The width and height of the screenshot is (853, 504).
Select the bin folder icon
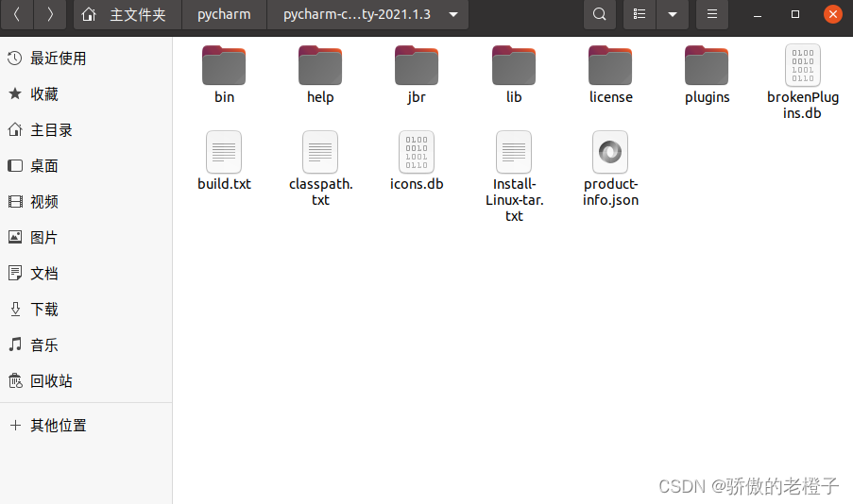[x=224, y=65]
